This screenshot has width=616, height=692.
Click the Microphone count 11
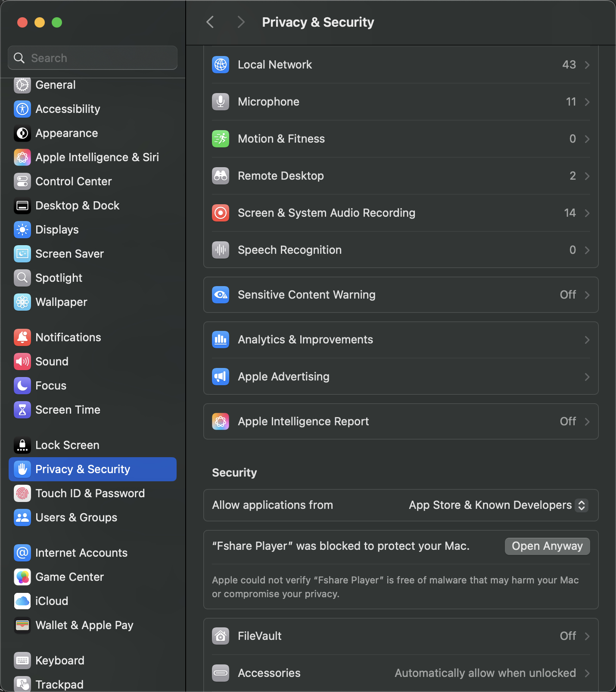click(x=571, y=102)
